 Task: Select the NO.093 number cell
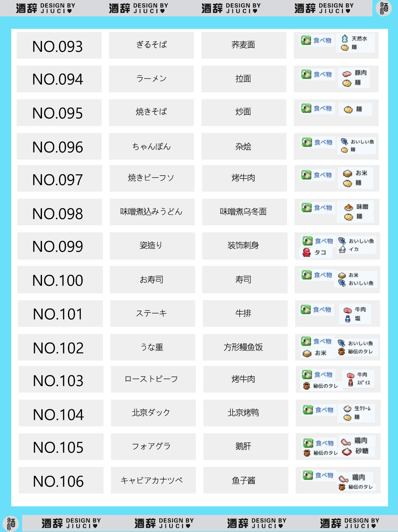[x=59, y=46]
